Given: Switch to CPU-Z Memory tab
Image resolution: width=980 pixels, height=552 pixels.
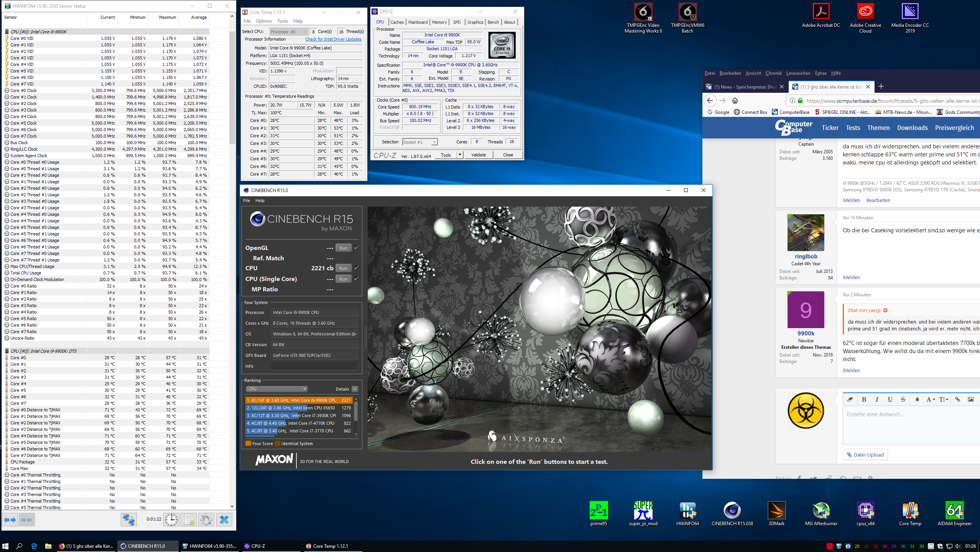Looking at the screenshot, I should 439,22.
